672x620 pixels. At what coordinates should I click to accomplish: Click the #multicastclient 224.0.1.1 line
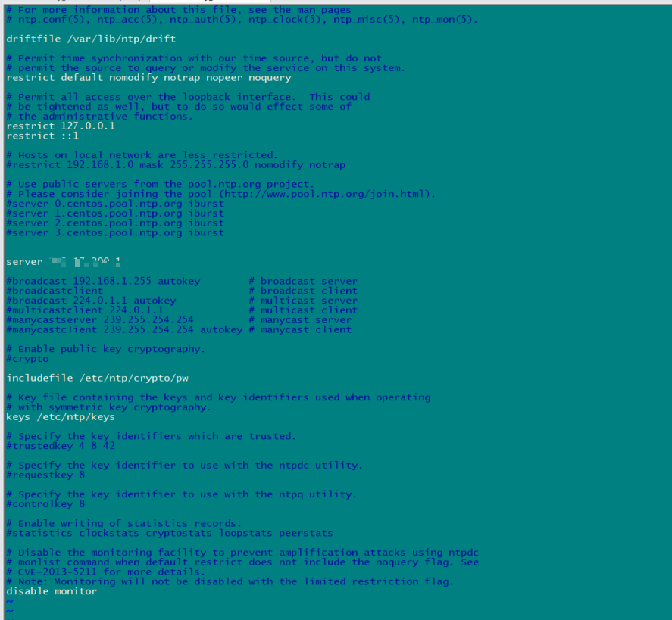[85, 310]
